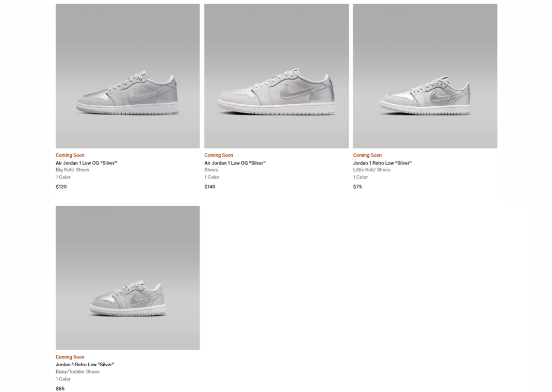
Task: Click the Air Jordan 1 Low OG "Silver" title above Shoes
Action: coord(235,163)
